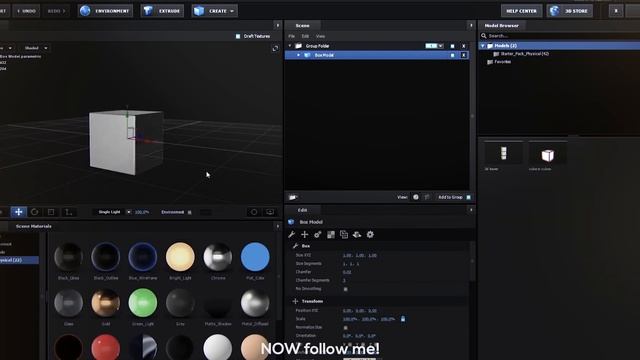Click the Box Model cube icon in the Edit panel header

tap(291, 222)
